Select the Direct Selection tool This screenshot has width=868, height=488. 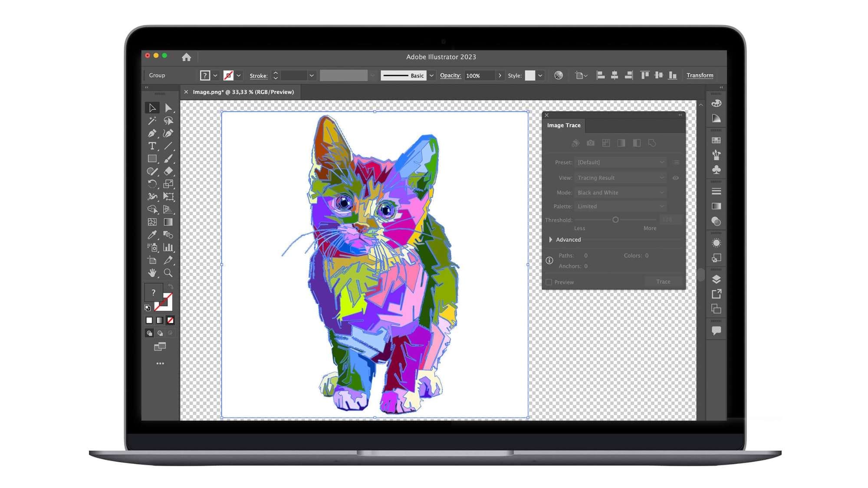point(168,108)
